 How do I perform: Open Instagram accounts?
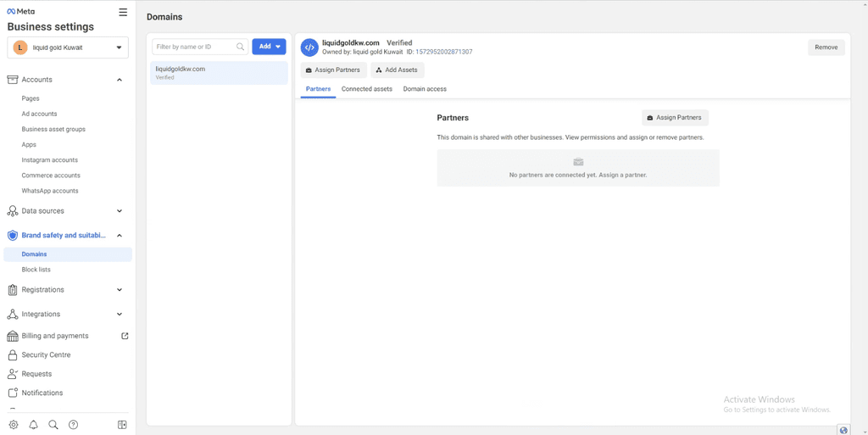click(50, 160)
